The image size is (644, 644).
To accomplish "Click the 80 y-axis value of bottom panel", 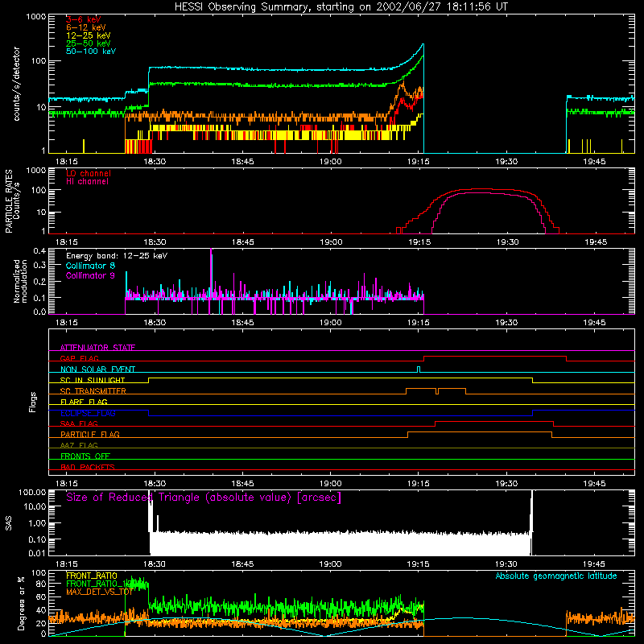I will (x=42, y=584).
